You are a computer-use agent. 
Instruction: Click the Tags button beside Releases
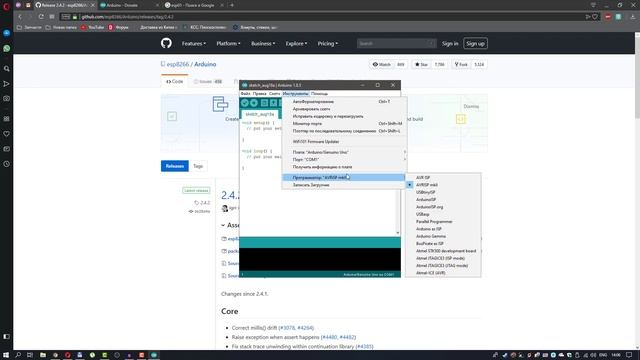coord(198,166)
